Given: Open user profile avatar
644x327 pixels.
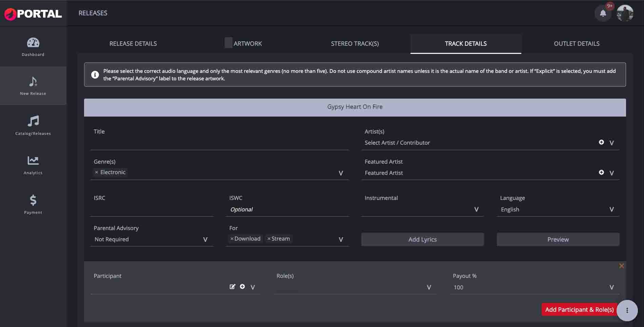Looking at the screenshot, I should pos(625,13).
